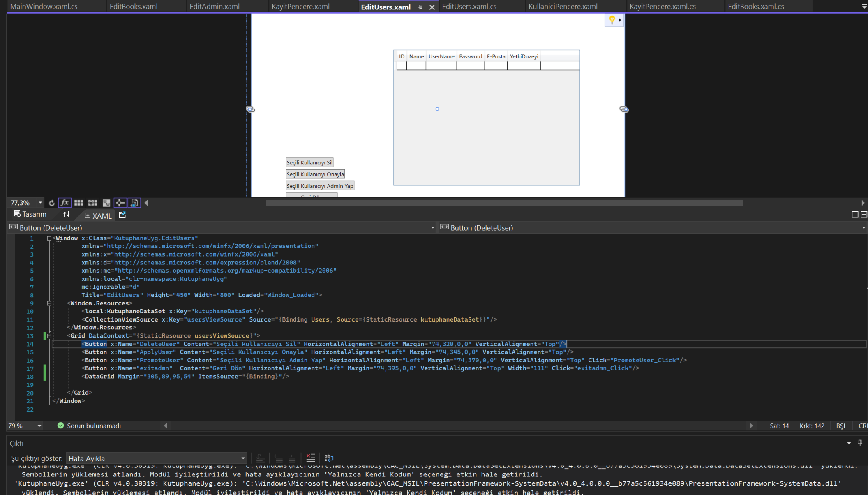Show the snap grid icon
The image size is (868, 495).
point(78,203)
